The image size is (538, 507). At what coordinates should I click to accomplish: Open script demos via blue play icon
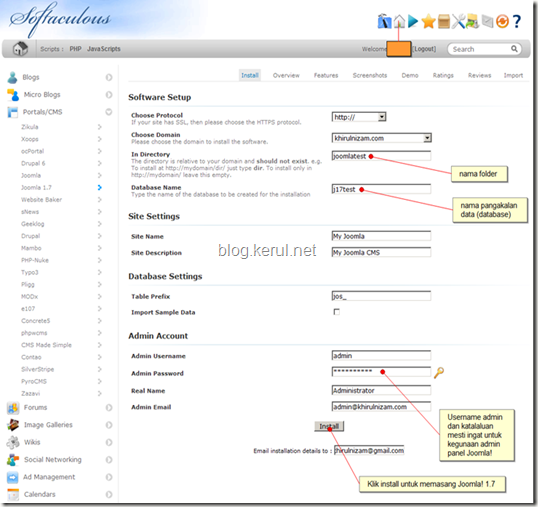[413, 21]
